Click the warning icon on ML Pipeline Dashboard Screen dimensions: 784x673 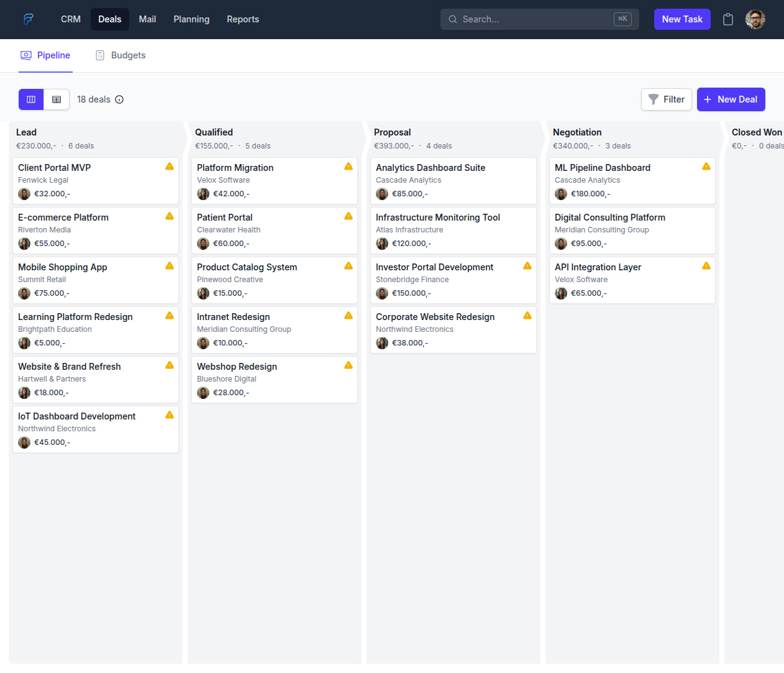706,166
